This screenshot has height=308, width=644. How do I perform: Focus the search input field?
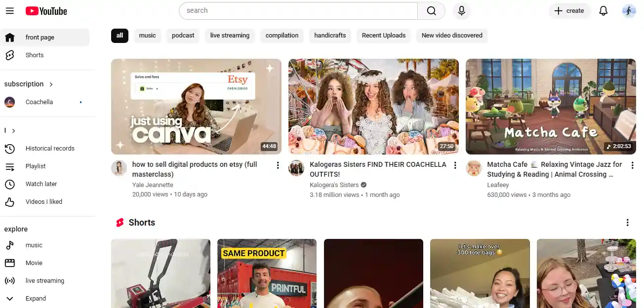coord(298,11)
